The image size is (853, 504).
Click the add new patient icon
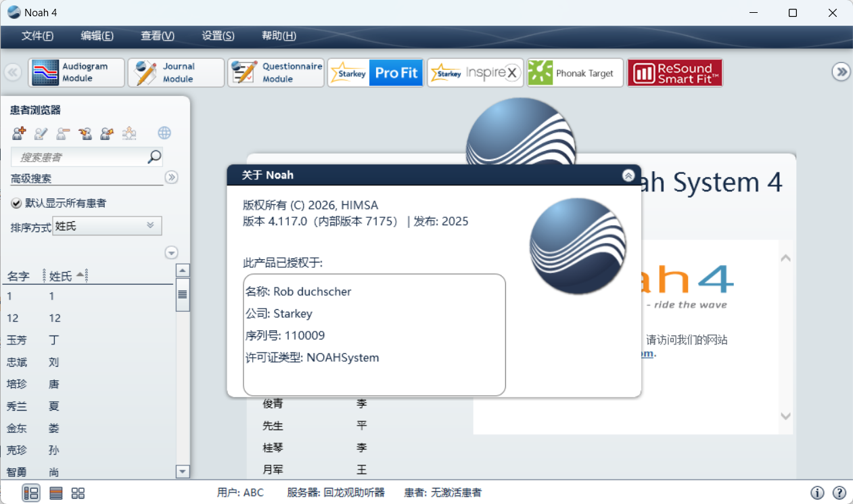click(x=19, y=133)
